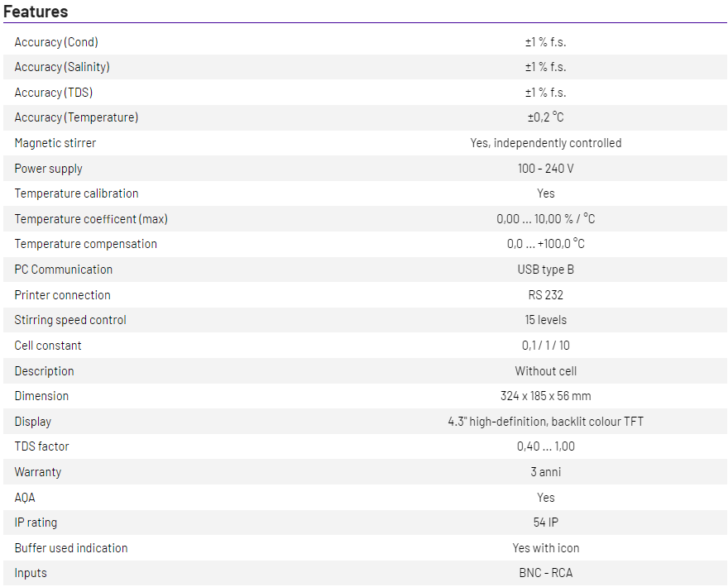
Task: Click the Accuracy (Salinity) label
Action: click(62, 67)
